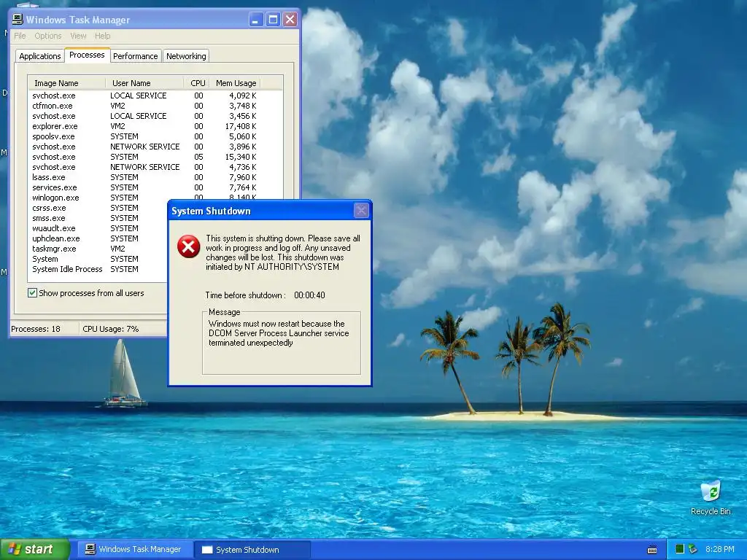Minimize the Windows Task Manager window
747x560 pixels.
(256, 20)
